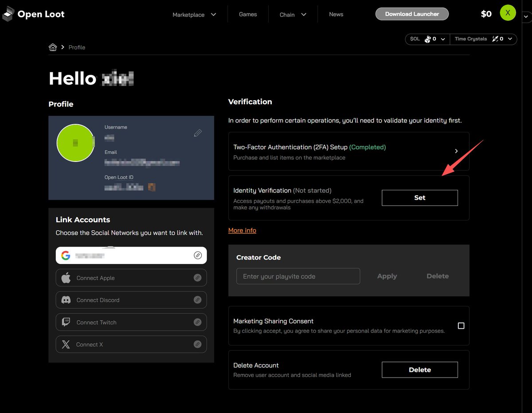Image resolution: width=532 pixels, height=413 pixels.
Task: Click the Identity Verification heading text
Action: click(x=262, y=190)
